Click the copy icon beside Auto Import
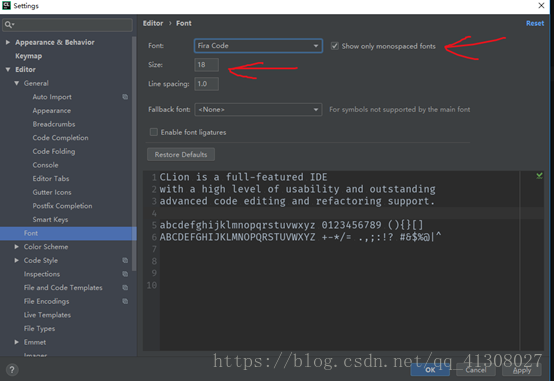Screen dimensions: 554x381 pyautogui.click(x=125, y=97)
